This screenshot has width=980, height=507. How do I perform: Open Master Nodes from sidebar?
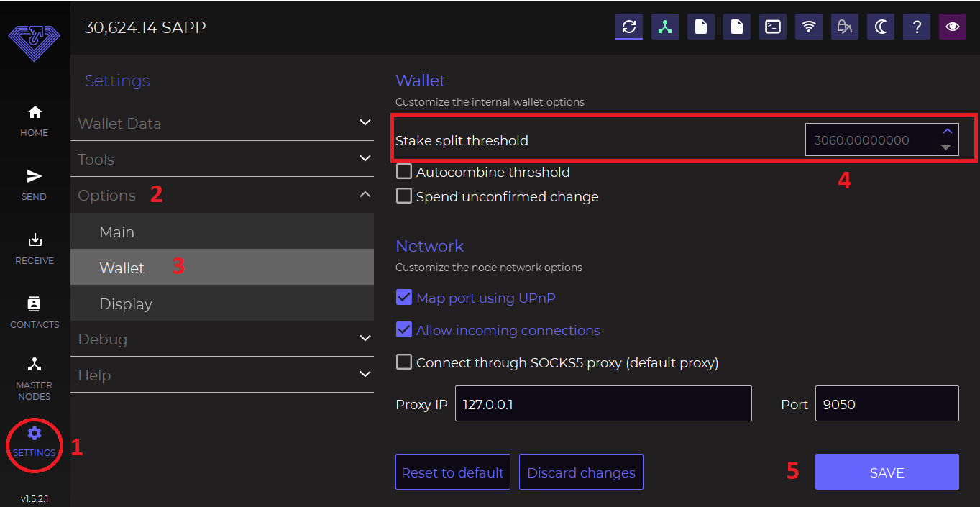[x=35, y=378]
